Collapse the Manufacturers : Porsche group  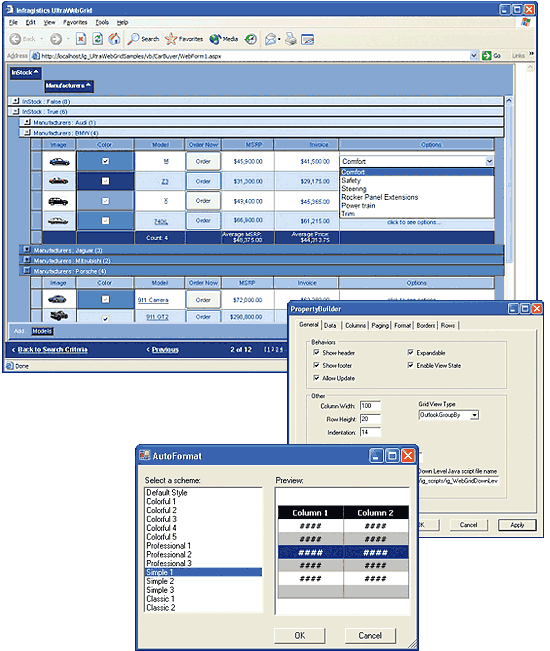coord(27,270)
